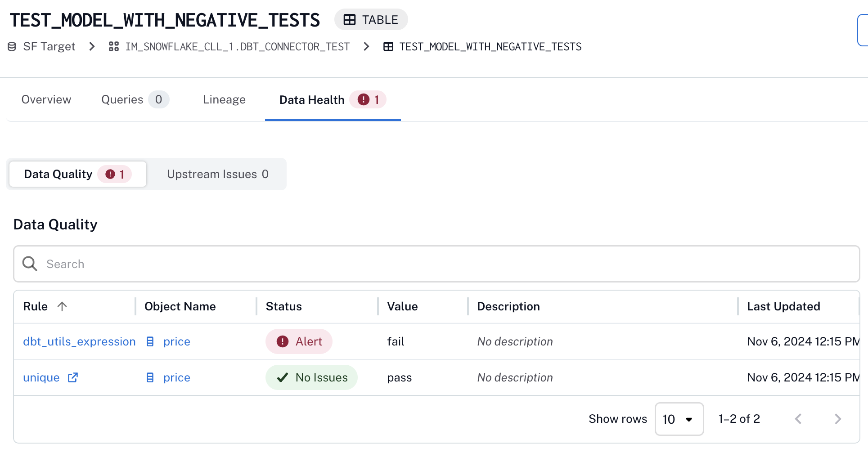Click the TEST_MODEL_WITH_NEGATIVE_TESTS page title
868x453 pixels.
coord(165,20)
